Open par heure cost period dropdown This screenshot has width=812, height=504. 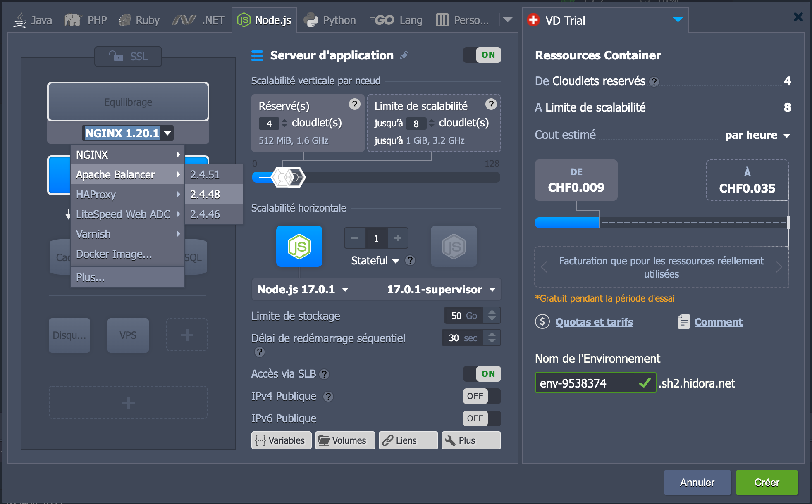tap(757, 135)
